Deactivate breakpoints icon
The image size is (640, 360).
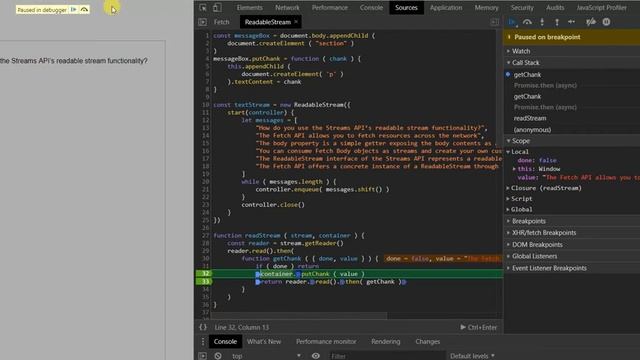pyautogui.click(x=591, y=22)
